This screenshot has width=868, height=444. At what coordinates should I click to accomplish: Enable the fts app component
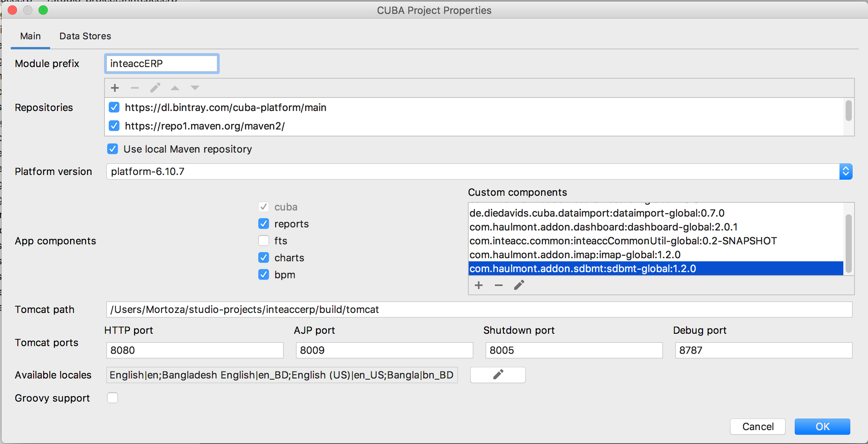point(264,240)
